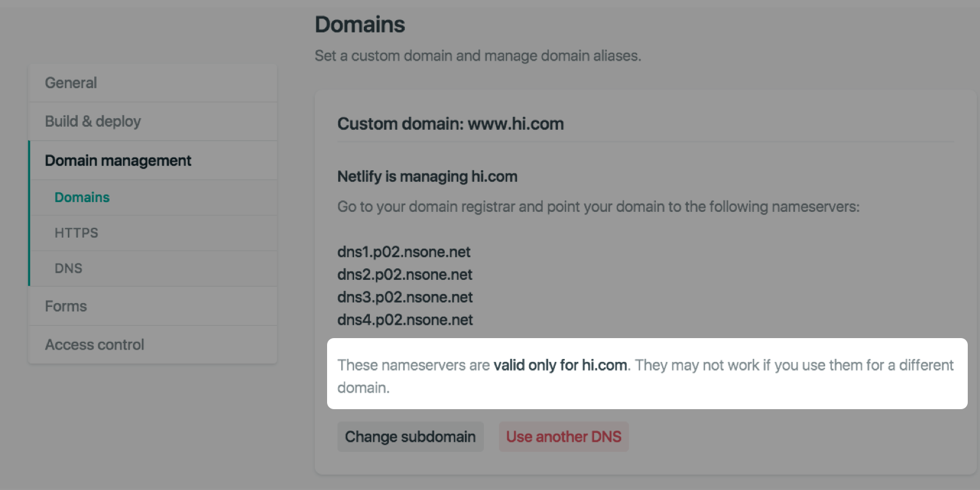Screen dimensions: 980x490
Task: Click the Domains page title
Action: [360, 24]
